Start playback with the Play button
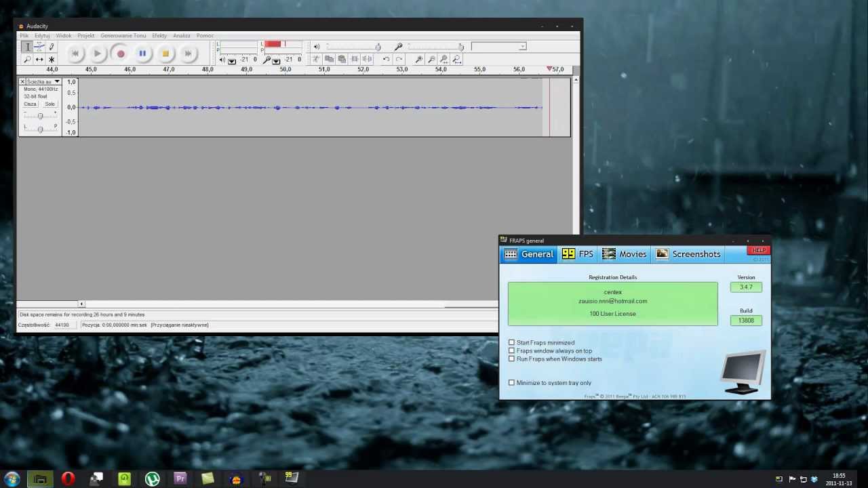868x488 pixels. [x=98, y=54]
